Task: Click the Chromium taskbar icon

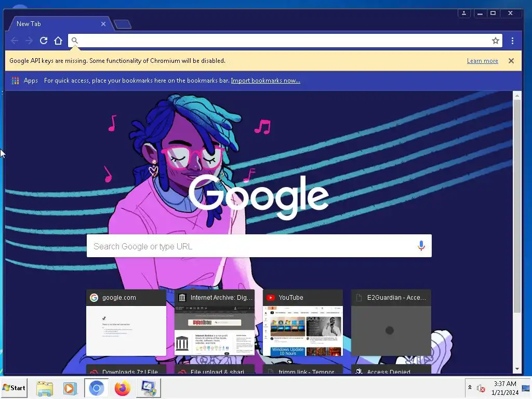Action: pos(96,388)
